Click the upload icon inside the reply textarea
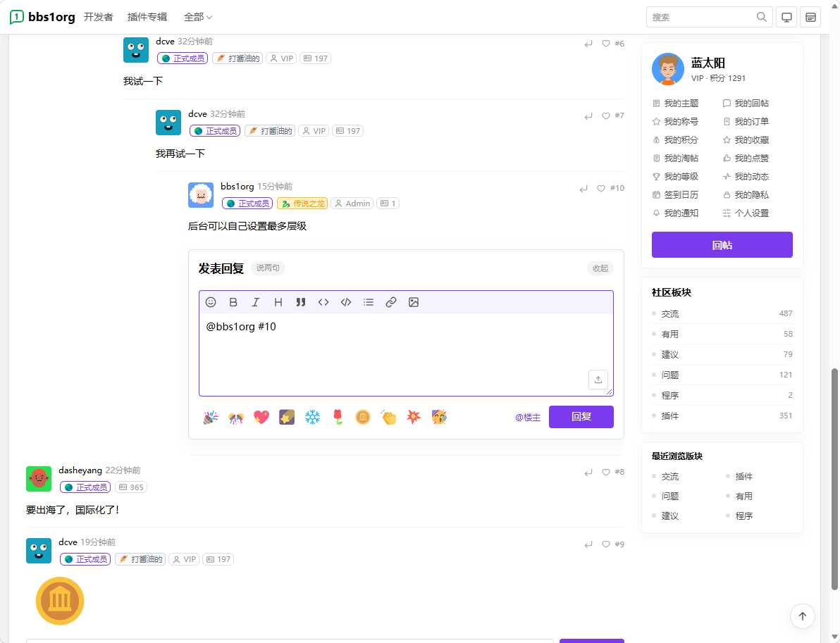This screenshot has height=643, width=840. (598, 380)
